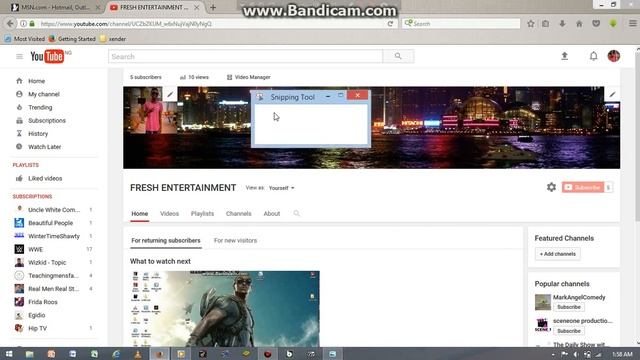640x360 pixels.
Task: Open a new Firefox tab
Action: (213, 7)
